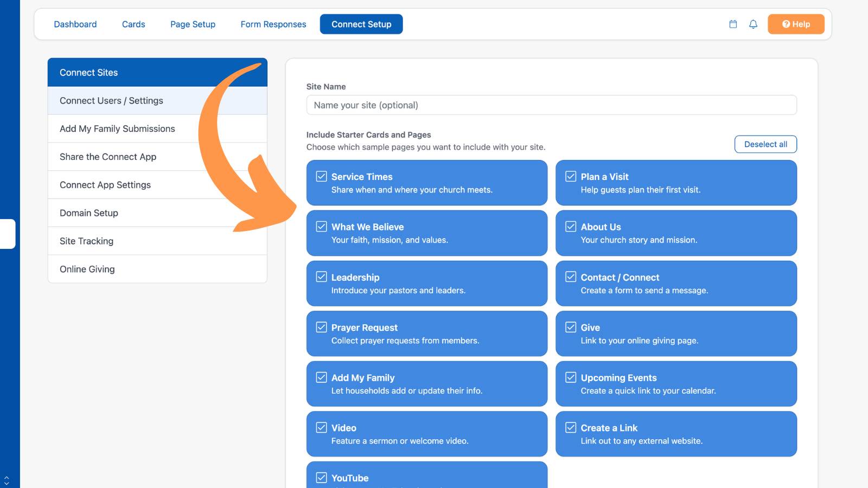Uncheck the Plan a Visit checkbox
This screenshot has width=868, height=488.
coord(571,176)
